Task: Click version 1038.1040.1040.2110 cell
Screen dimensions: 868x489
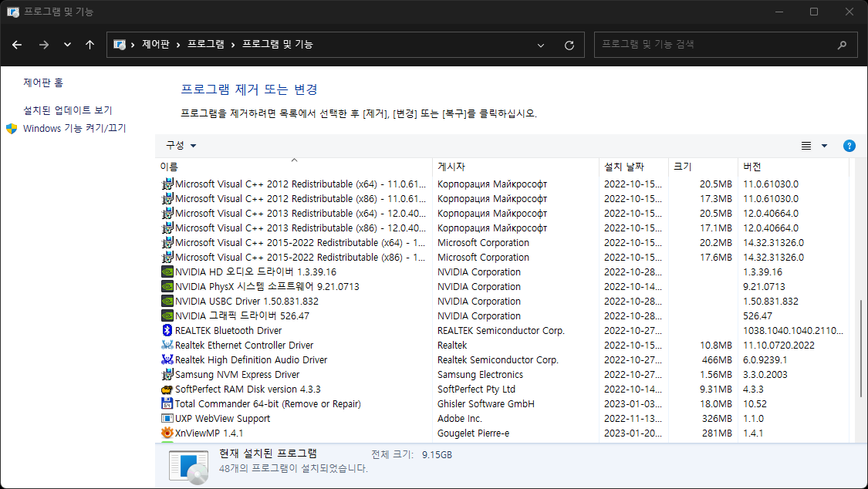Action: [792, 331]
